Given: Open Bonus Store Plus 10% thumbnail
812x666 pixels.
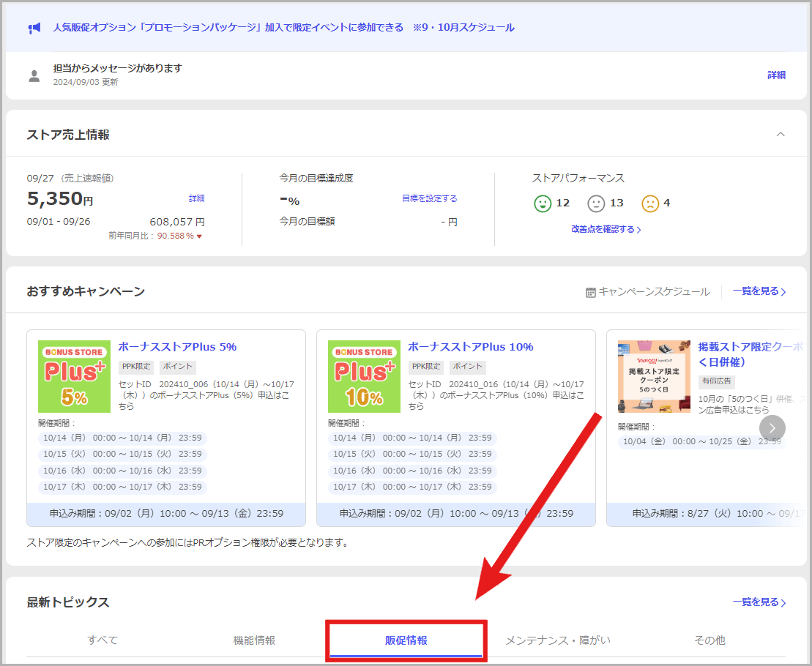Looking at the screenshot, I should click(x=364, y=376).
